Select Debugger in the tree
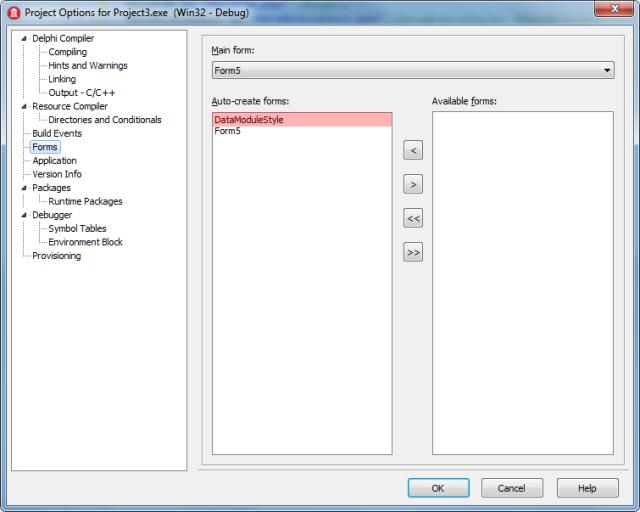640x512 pixels. pyautogui.click(x=52, y=215)
